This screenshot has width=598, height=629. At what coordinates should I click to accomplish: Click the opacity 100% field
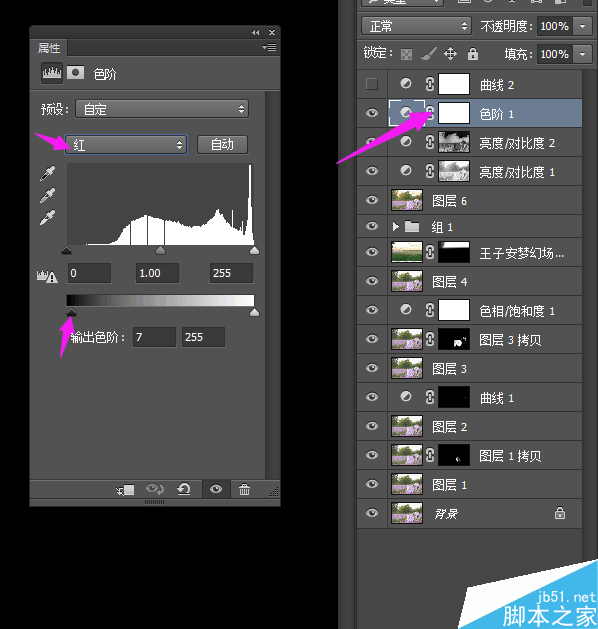pyautogui.click(x=555, y=26)
